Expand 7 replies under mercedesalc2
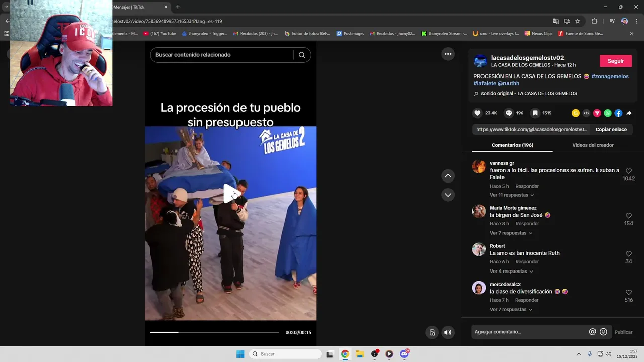Image resolution: width=644 pixels, height=362 pixels. tap(511, 310)
